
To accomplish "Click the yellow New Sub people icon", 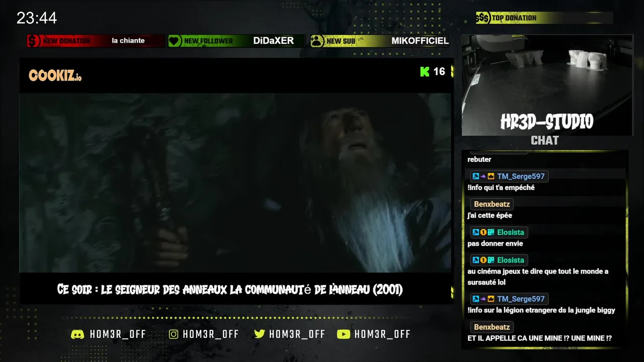I will click(317, 41).
